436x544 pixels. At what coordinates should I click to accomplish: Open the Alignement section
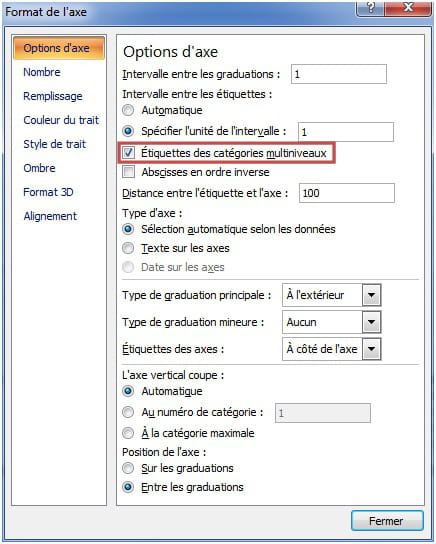point(50,216)
